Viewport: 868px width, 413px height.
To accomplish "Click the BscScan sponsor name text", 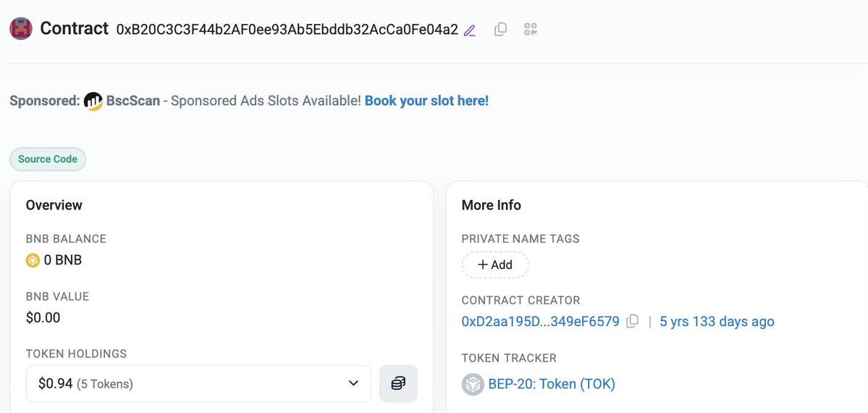I will 134,101.
